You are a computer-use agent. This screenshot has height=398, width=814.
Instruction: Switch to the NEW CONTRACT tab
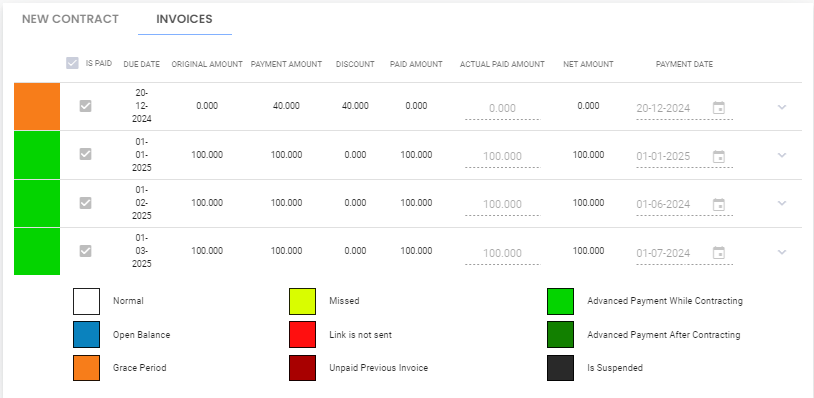coord(70,19)
